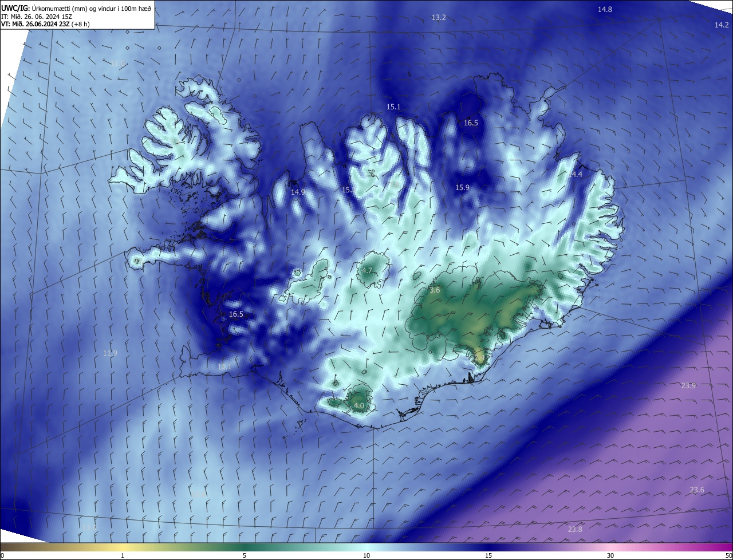The width and height of the screenshot is (733, 560).
Task: Click the legend tick labelled 30
Action: coord(610,555)
